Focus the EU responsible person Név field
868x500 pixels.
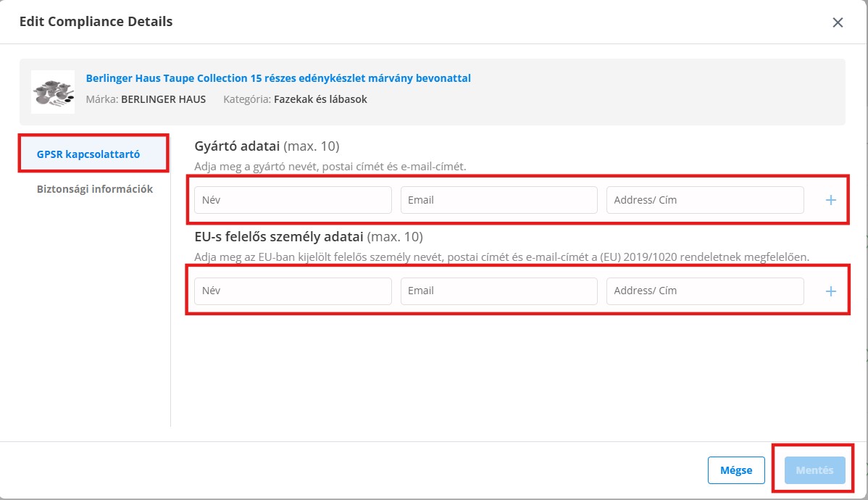pyautogui.click(x=293, y=291)
